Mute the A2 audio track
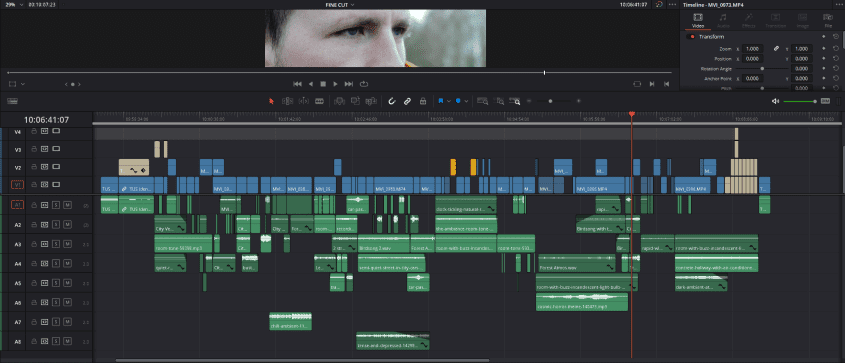Image resolution: width=845 pixels, height=363 pixels. (x=67, y=225)
